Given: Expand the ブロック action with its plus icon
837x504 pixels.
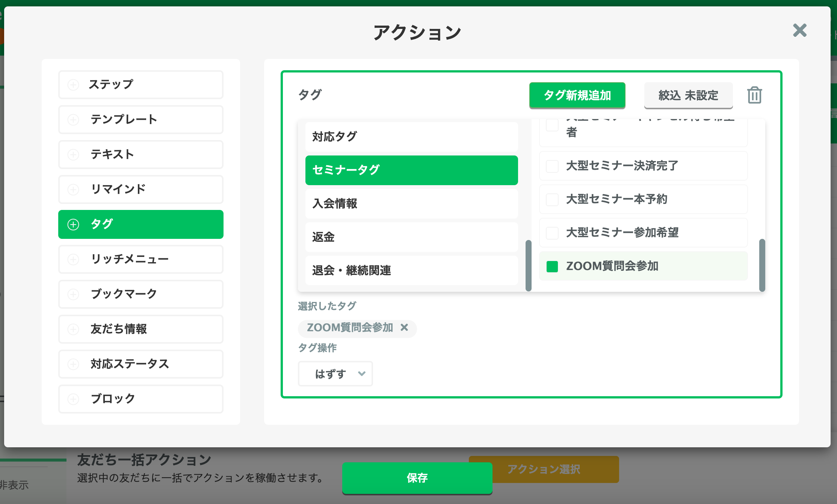Looking at the screenshot, I should coord(73,399).
